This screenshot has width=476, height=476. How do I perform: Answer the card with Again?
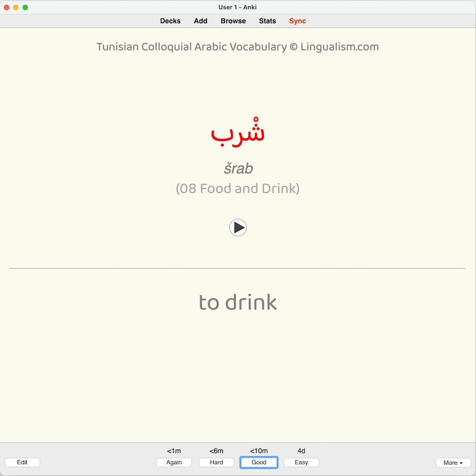pyautogui.click(x=174, y=462)
